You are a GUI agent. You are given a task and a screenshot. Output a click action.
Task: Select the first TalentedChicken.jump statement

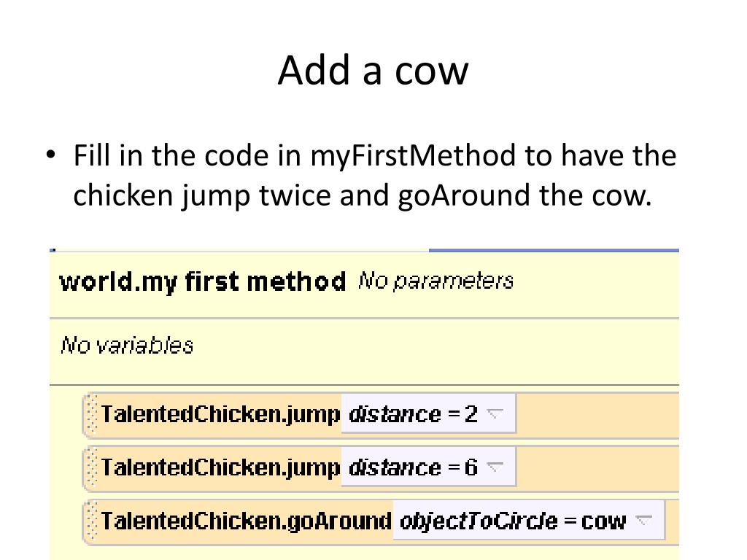(381, 414)
